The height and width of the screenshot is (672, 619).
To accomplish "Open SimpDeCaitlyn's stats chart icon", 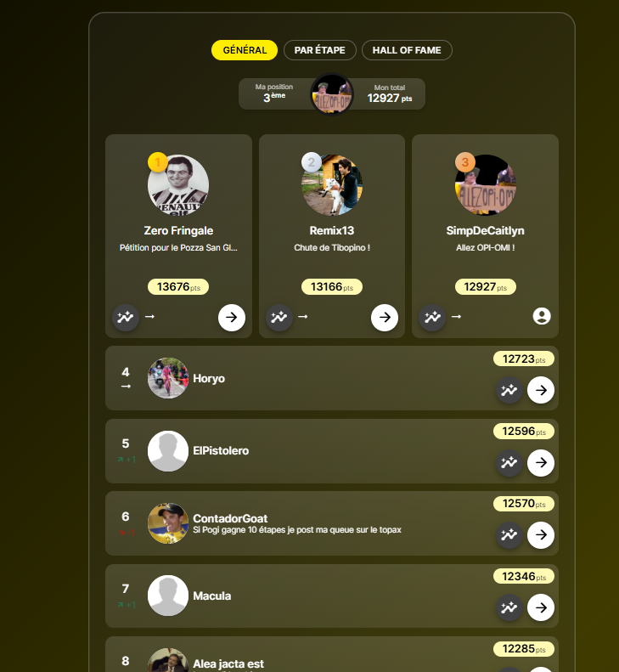I will (432, 318).
